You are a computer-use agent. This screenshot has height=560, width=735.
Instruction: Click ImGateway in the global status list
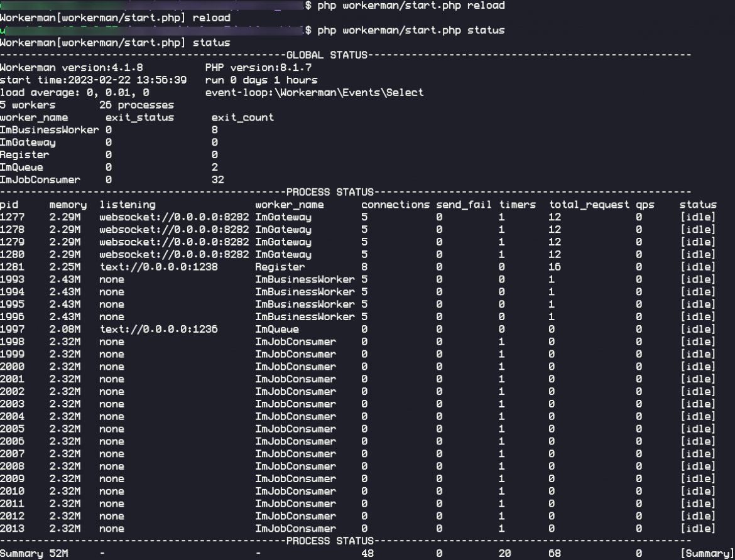pos(28,143)
